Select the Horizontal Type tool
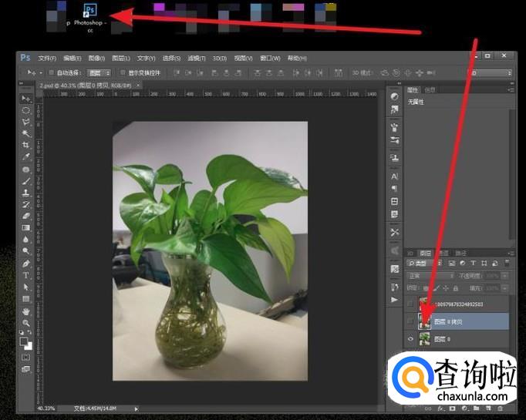This screenshot has height=420, width=526. (25, 275)
